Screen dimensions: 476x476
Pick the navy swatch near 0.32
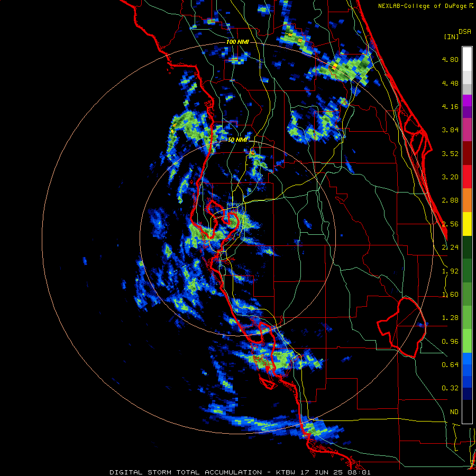pos(467,394)
